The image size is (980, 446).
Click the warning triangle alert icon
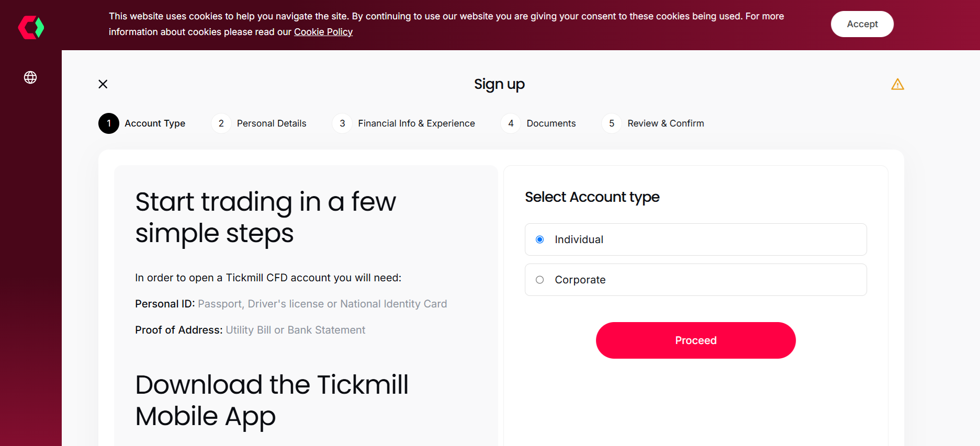point(898,84)
